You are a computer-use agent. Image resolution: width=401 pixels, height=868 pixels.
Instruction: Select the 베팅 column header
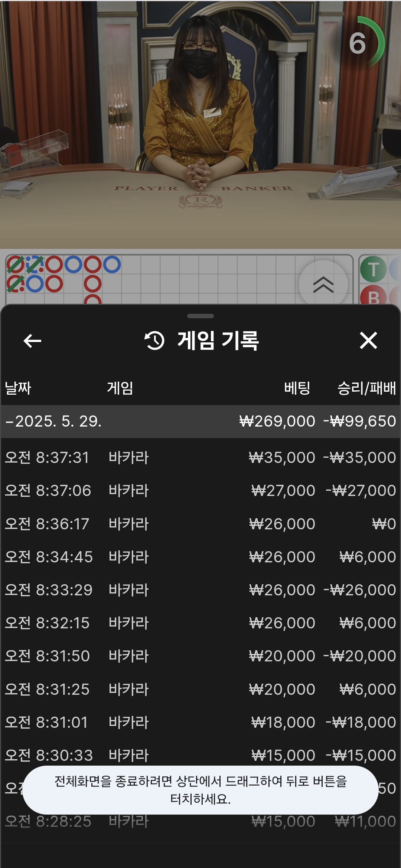[297, 388]
